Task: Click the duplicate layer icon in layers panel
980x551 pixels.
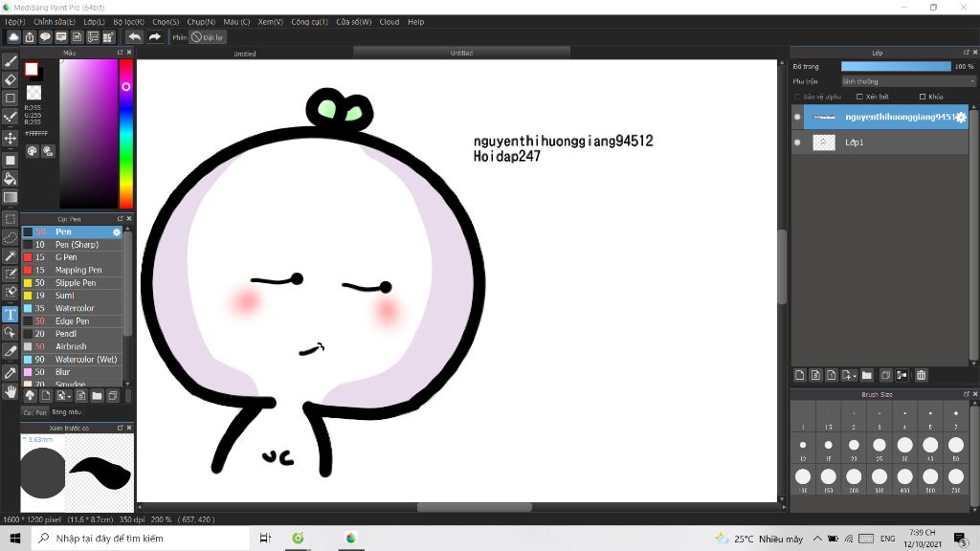Action: point(885,375)
